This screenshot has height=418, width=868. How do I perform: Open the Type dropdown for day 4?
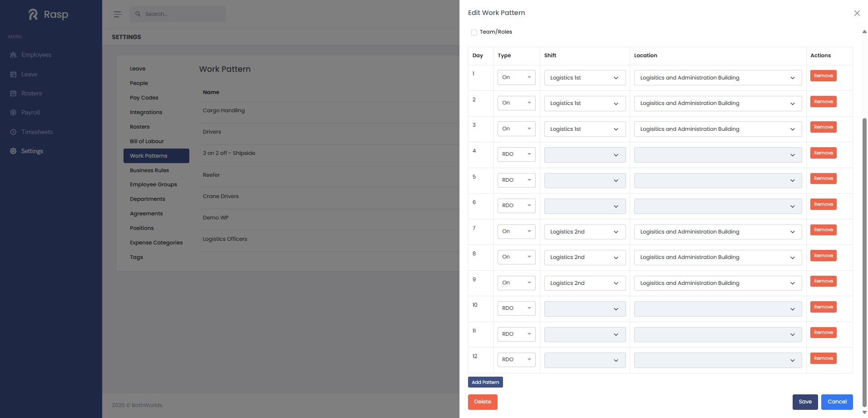tap(516, 154)
